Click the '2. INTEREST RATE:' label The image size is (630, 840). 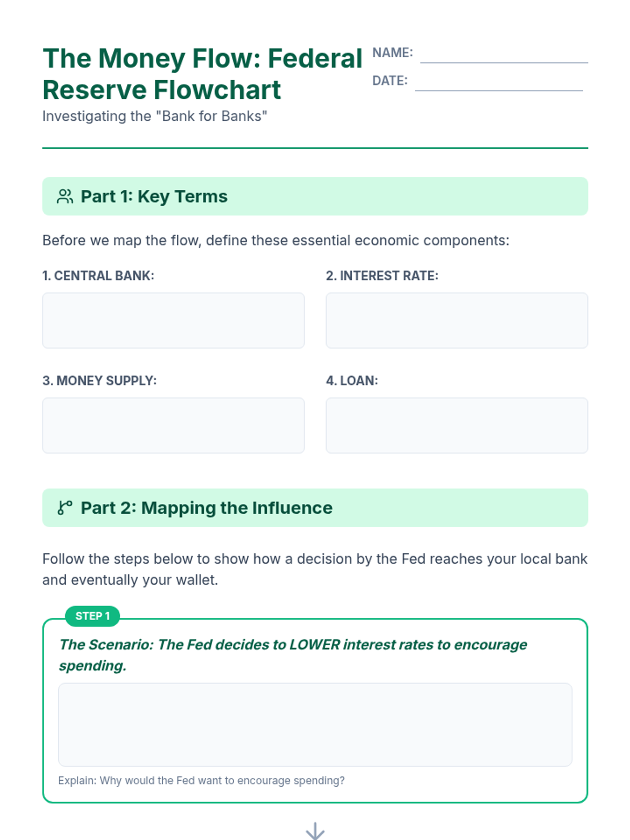(x=382, y=276)
